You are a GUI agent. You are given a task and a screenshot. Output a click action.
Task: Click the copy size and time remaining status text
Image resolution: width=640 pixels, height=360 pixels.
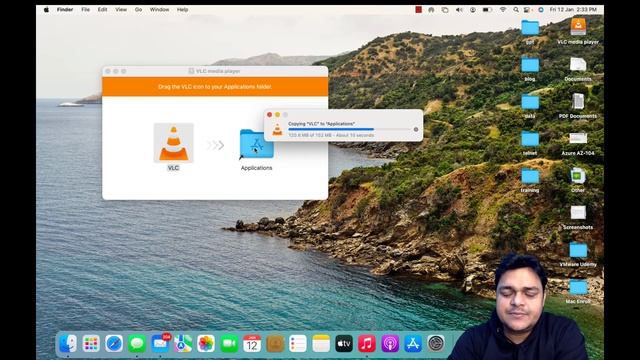coord(331,135)
